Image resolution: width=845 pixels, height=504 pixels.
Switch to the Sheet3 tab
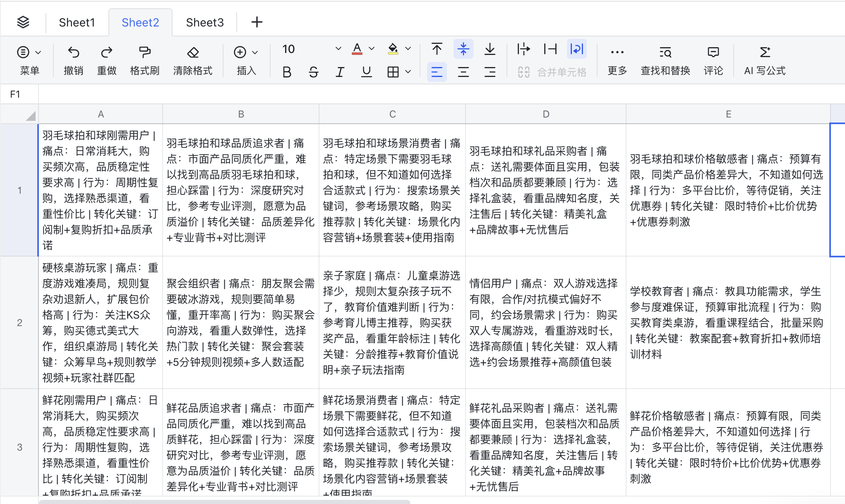coord(204,22)
